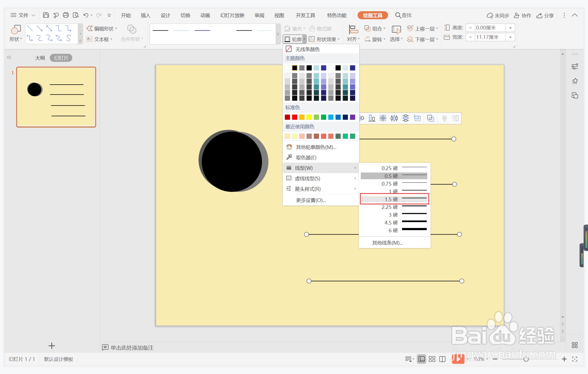This screenshot has width=588, height=374.
Task: Click the Save icon in quick toolbar
Action: [x=46, y=15]
